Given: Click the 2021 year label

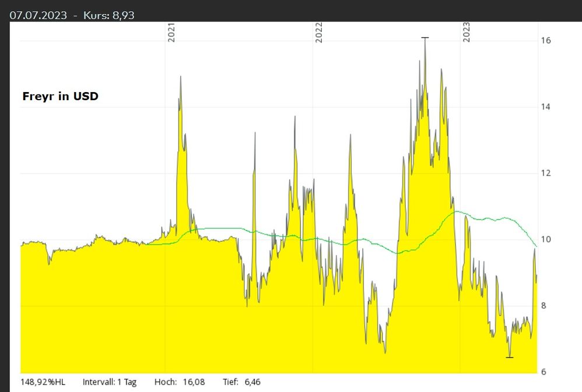Looking at the screenshot, I should click(171, 33).
